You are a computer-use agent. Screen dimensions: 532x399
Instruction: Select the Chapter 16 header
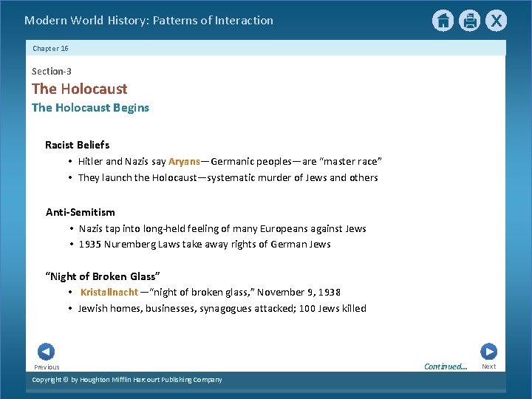[x=50, y=49]
